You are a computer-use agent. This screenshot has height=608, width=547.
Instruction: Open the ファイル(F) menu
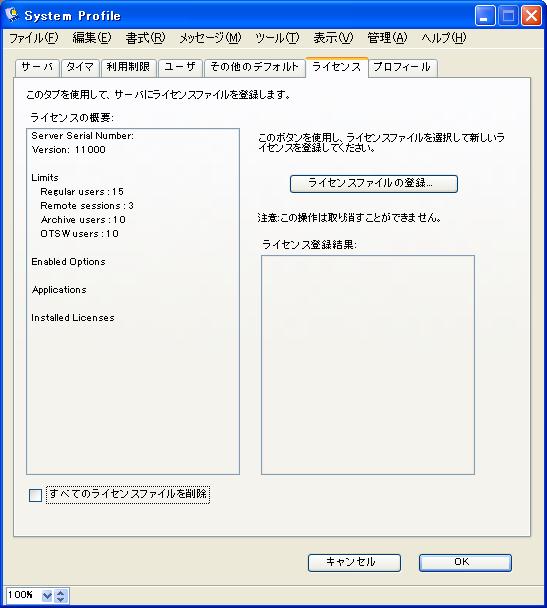pyautogui.click(x=34, y=38)
